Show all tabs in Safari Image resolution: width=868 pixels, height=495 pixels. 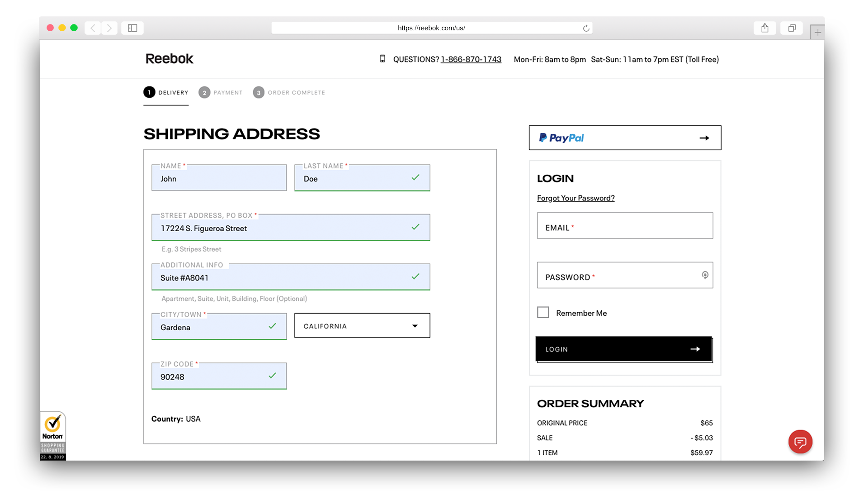pyautogui.click(x=791, y=28)
